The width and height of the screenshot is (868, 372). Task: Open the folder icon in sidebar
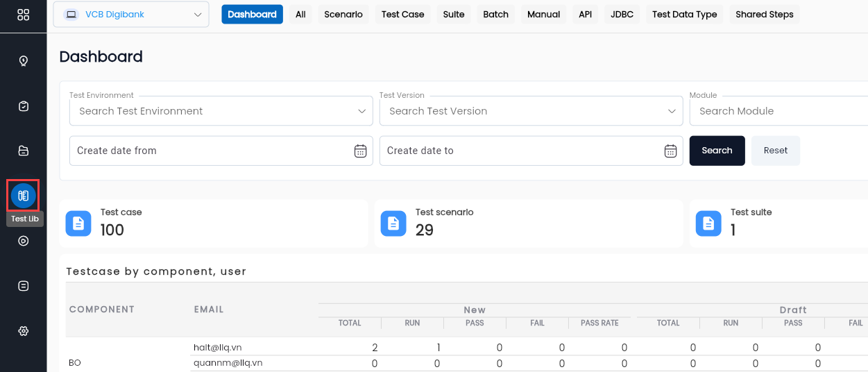click(x=23, y=151)
